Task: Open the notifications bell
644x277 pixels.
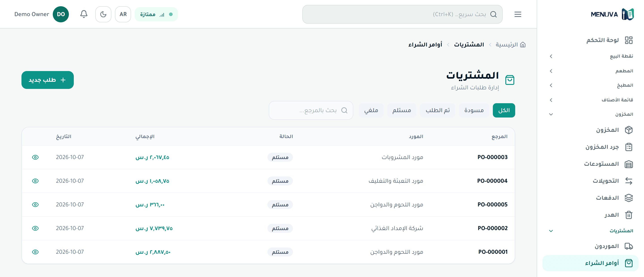Action: (x=84, y=14)
